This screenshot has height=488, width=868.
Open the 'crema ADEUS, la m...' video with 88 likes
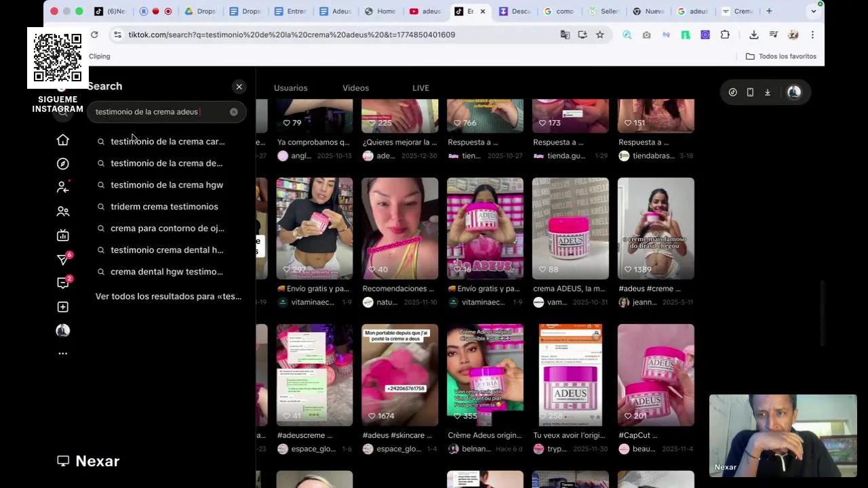click(x=570, y=228)
